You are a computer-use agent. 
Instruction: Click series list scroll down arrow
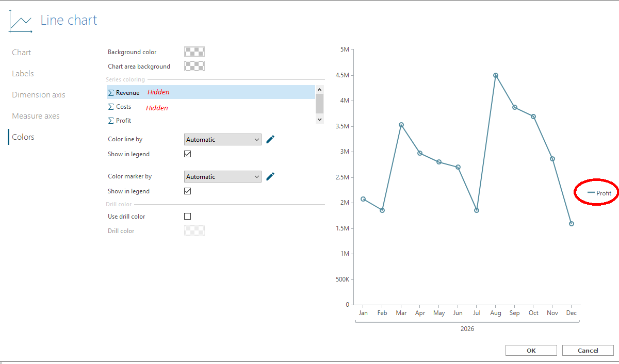319,119
